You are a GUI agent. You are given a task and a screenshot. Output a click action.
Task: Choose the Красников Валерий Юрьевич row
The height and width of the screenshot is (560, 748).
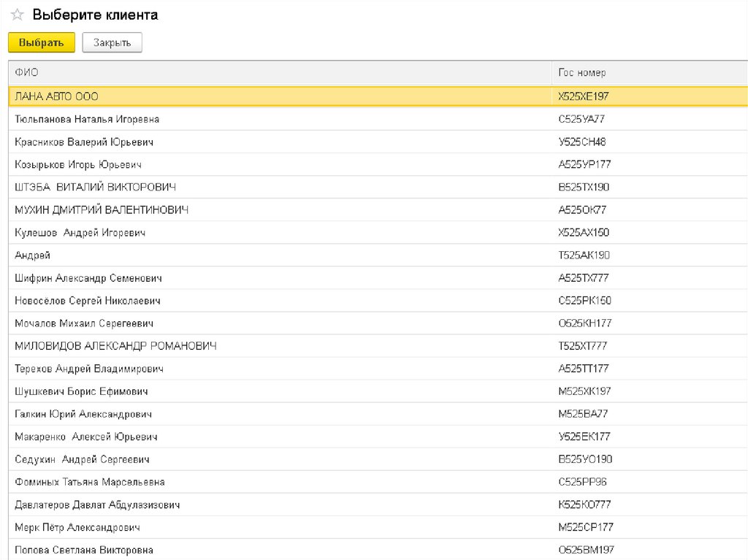(84, 142)
